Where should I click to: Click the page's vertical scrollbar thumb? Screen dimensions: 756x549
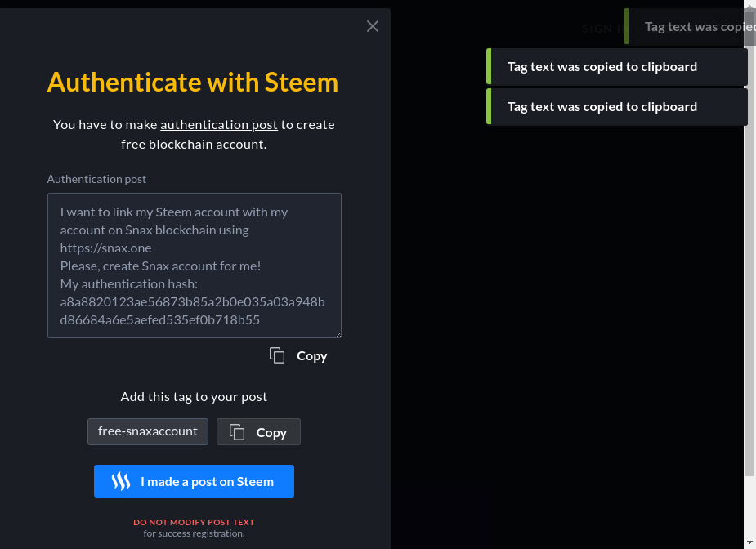750,245
